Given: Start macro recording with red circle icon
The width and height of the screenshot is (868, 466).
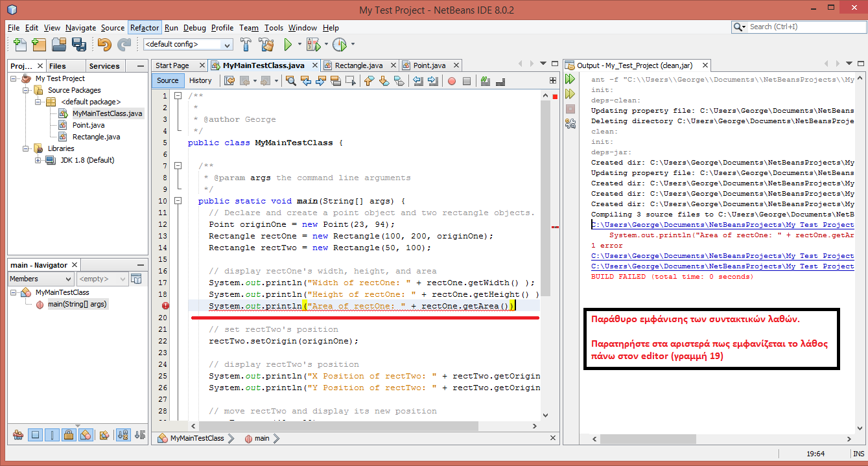Looking at the screenshot, I should (x=451, y=81).
